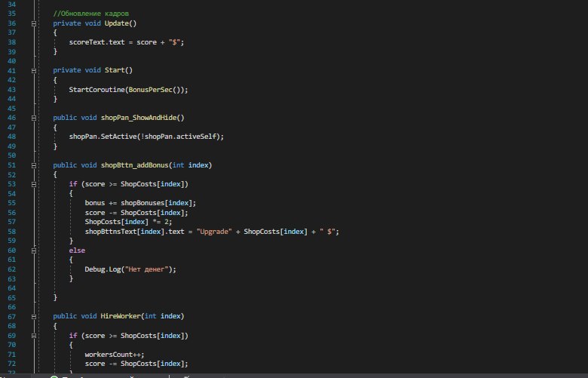Click line number 58 in the gutter
Screen dimensions: 588x378
[11, 232]
